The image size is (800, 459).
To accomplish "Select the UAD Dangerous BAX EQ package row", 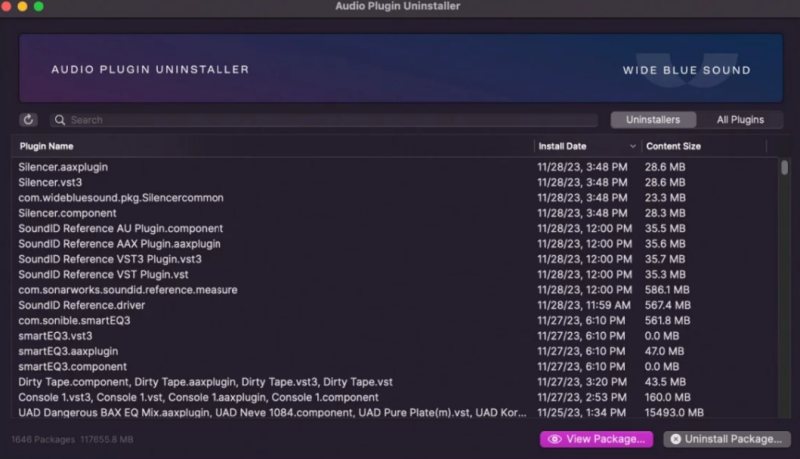I will pyautogui.click(x=395, y=413).
